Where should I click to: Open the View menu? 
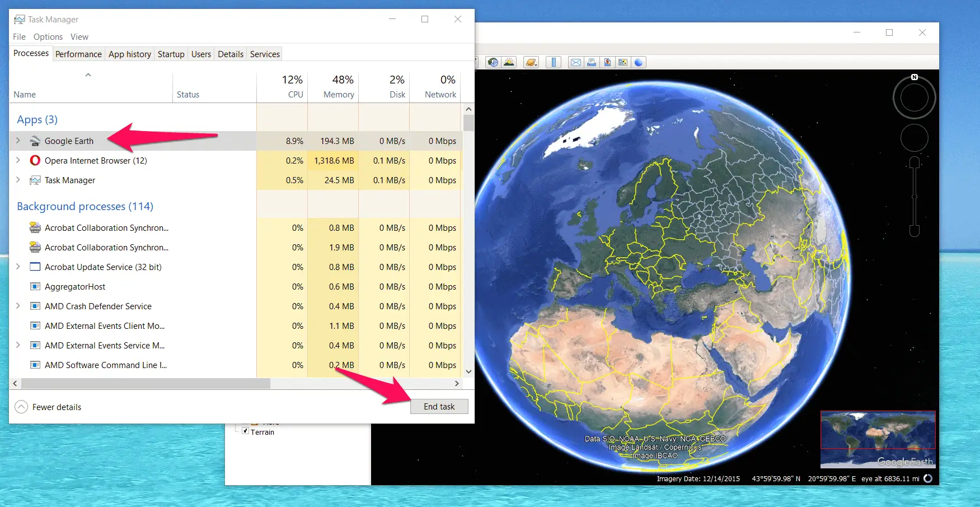tap(79, 37)
